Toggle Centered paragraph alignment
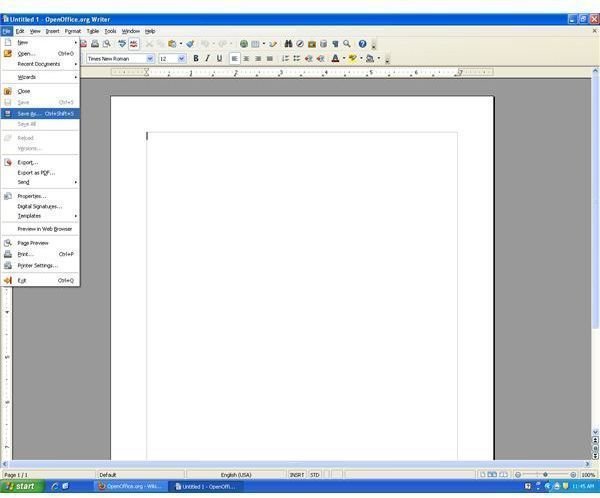This screenshot has height=498, width=600. tap(246, 59)
